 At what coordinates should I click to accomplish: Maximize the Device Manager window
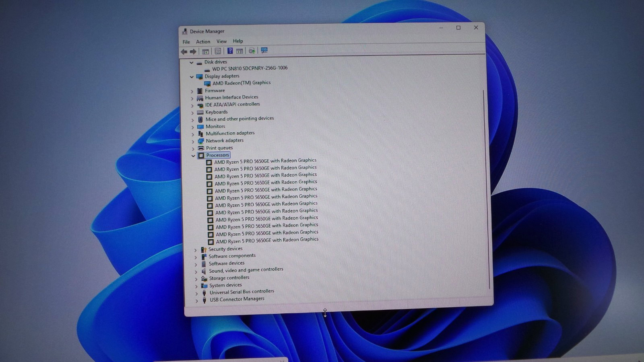pos(458,28)
